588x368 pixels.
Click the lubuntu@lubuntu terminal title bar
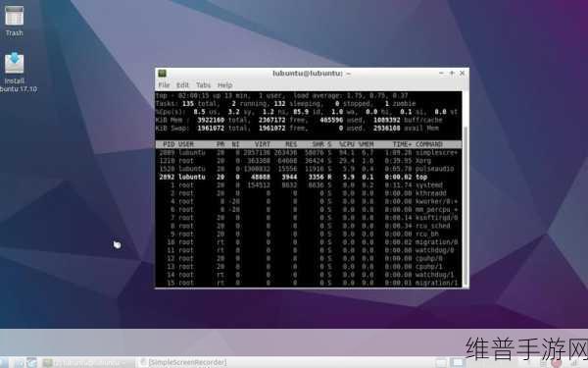tap(312, 74)
